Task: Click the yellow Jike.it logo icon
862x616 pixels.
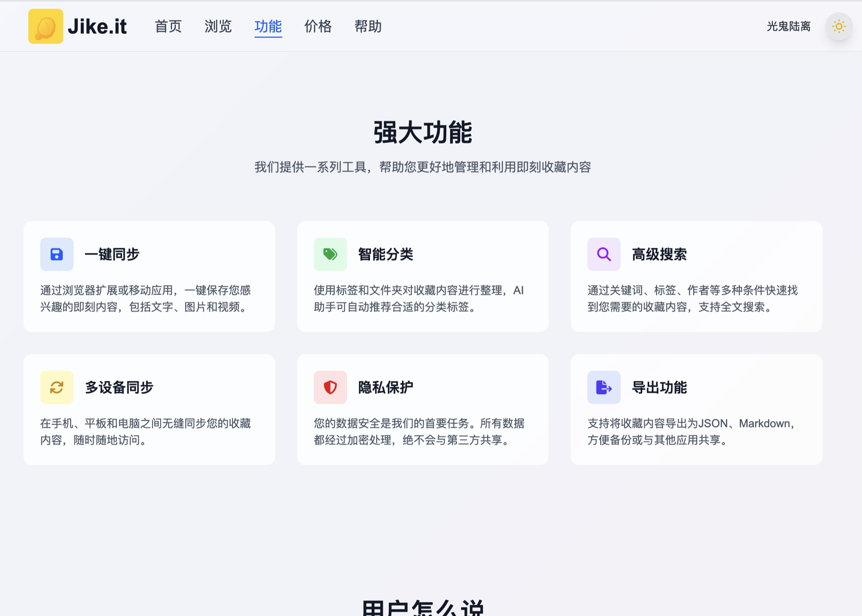Action: click(x=46, y=26)
